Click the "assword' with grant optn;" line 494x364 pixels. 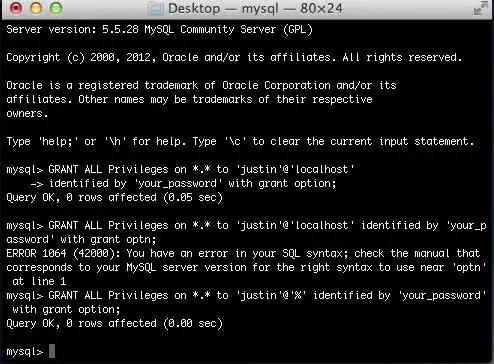coord(81,240)
